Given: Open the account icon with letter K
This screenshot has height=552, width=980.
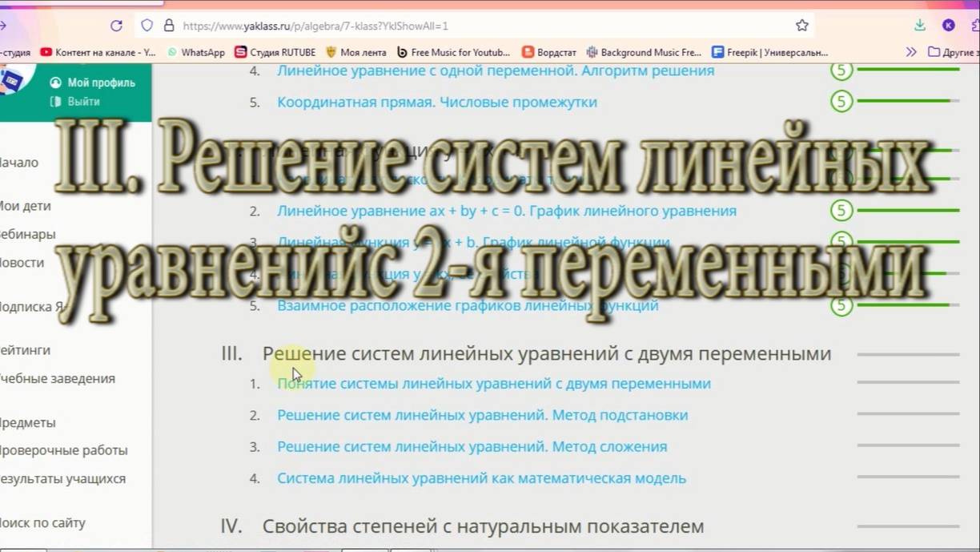Looking at the screenshot, I should coord(949,26).
